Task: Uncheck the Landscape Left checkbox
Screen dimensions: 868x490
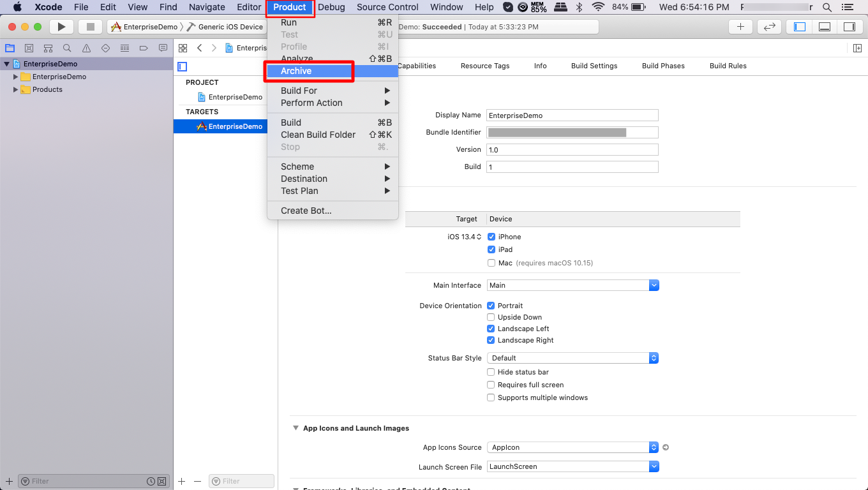Action: point(491,329)
